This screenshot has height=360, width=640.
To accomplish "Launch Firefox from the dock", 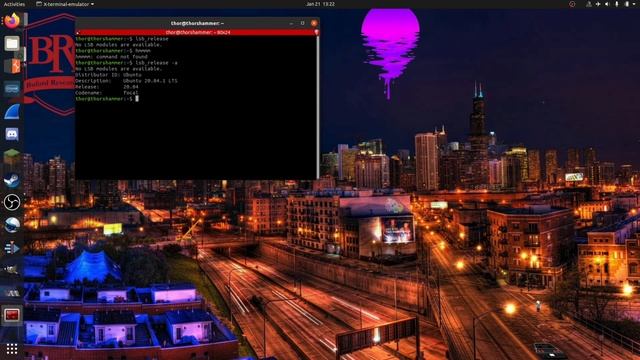I will (12, 20).
